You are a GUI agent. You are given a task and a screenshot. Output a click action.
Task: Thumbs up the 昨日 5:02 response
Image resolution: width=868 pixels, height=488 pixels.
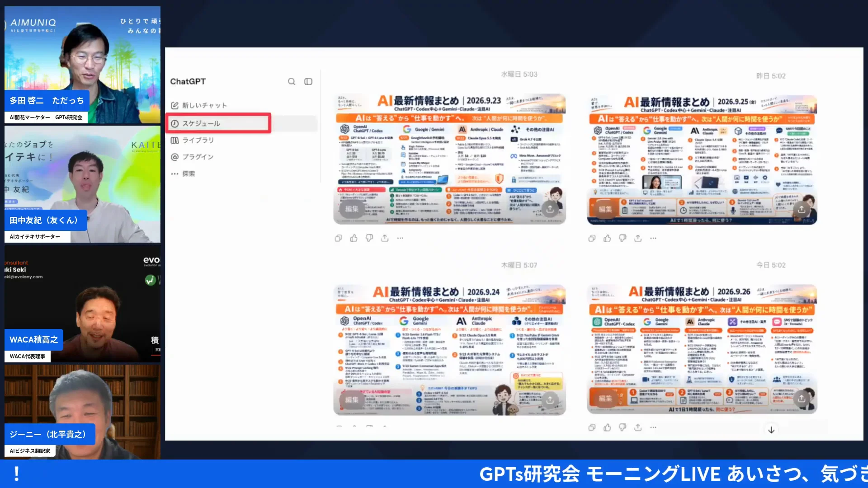click(x=607, y=238)
